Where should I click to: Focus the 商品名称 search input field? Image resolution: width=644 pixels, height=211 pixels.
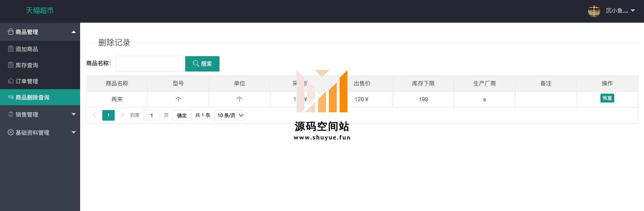(x=149, y=64)
